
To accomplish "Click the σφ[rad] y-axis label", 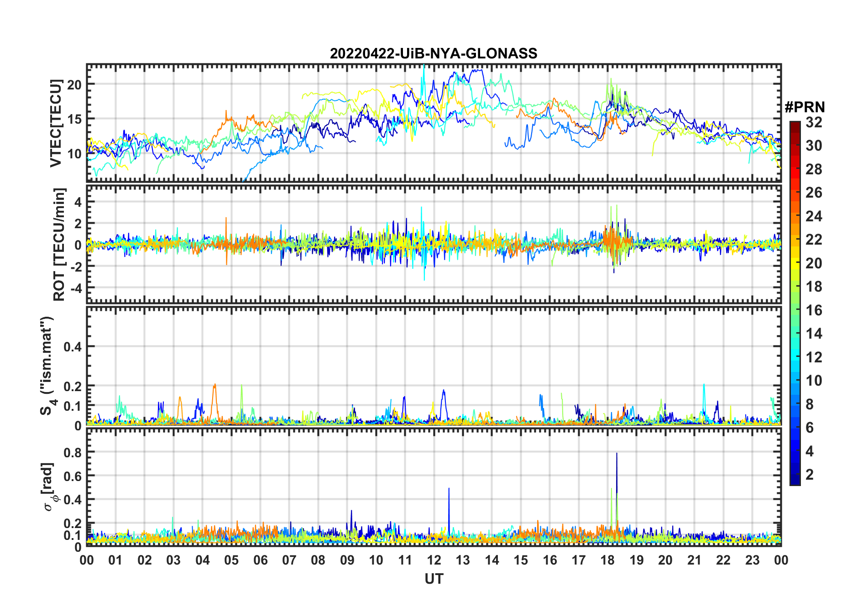I will (x=48, y=487).
